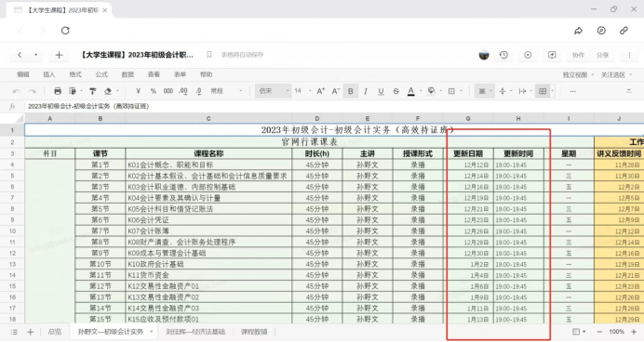Open the sheet list icon at bottom left
This screenshot has width=644, height=342.
click(x=14, y=332)
